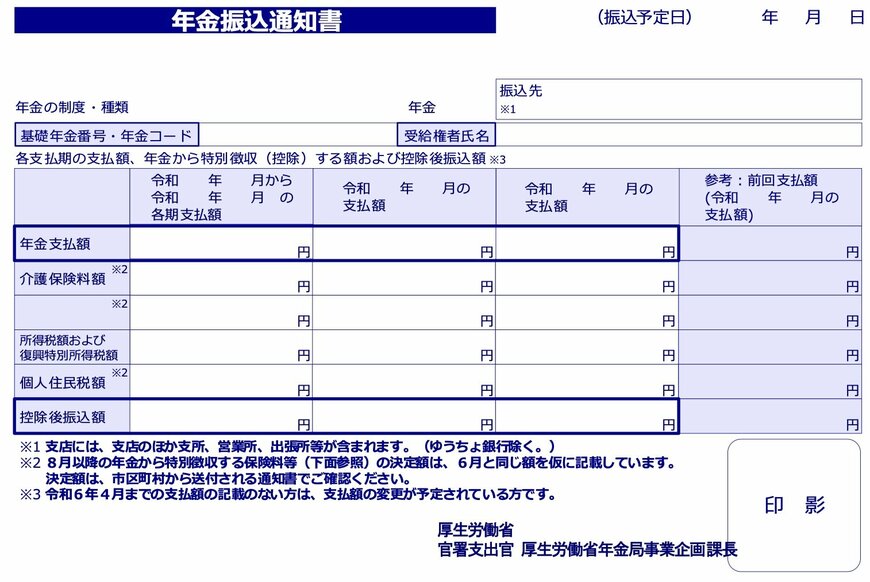Click the 受給権者氏名 field

(447, 133)
